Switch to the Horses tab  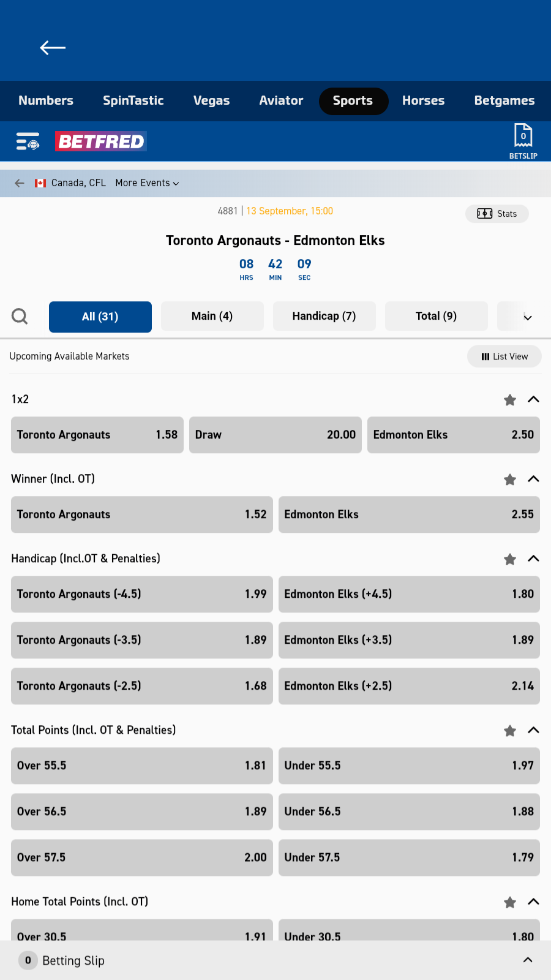click(x=423, y=100)
